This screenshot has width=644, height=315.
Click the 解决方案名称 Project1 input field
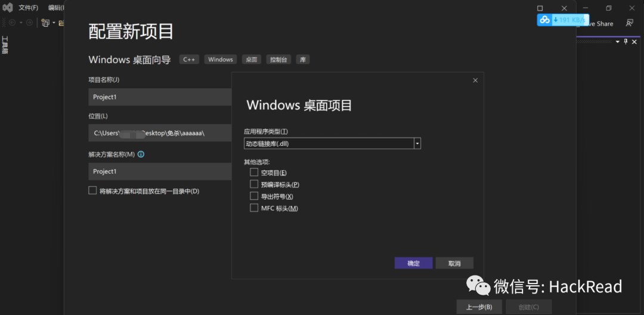point(160,171)
